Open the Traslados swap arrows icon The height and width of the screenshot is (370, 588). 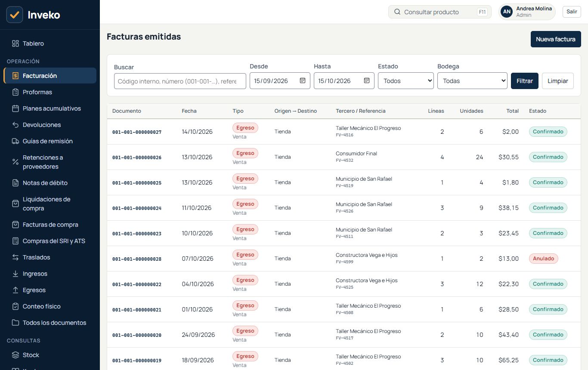click(x=15, y=257)
